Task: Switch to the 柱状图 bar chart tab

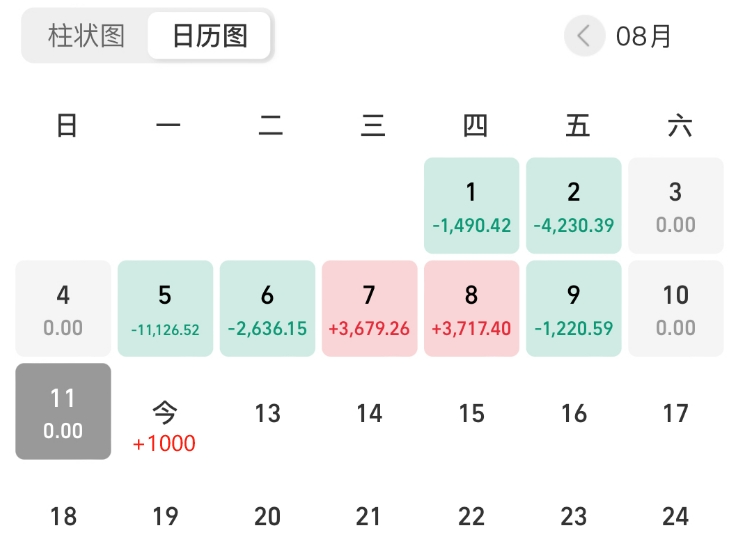Action: coord(86,36)
